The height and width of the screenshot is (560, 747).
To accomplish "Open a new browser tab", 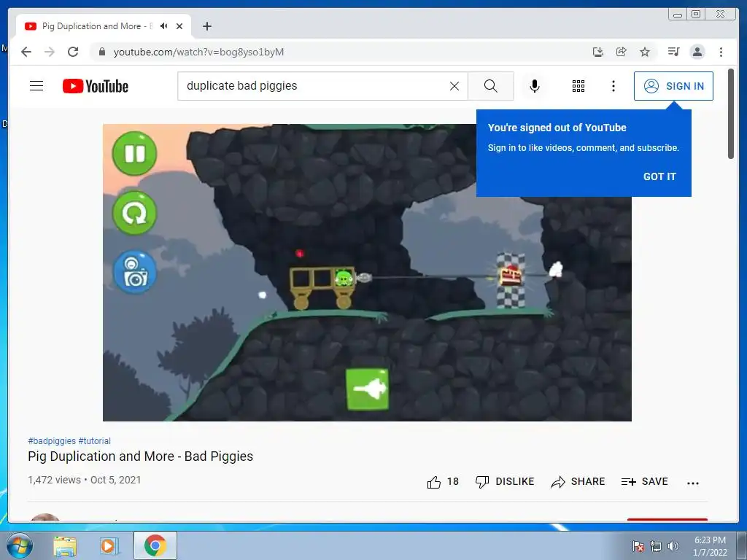I will click(x=206, y=26).
